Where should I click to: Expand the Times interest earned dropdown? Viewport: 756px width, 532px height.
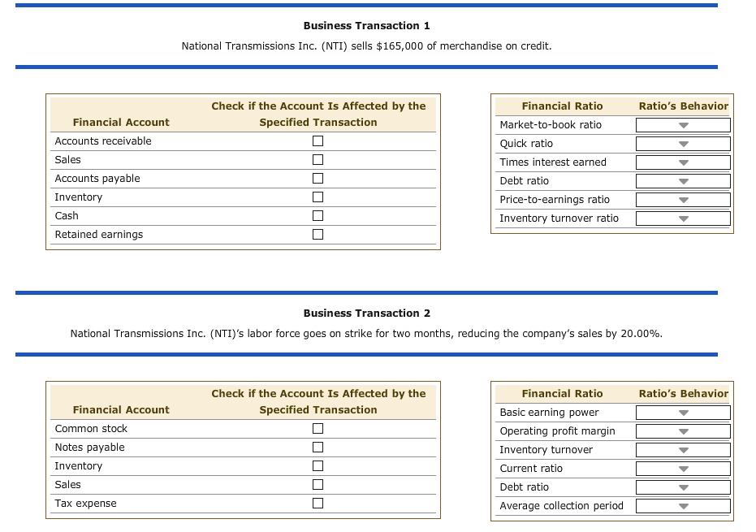coord(683,162)
